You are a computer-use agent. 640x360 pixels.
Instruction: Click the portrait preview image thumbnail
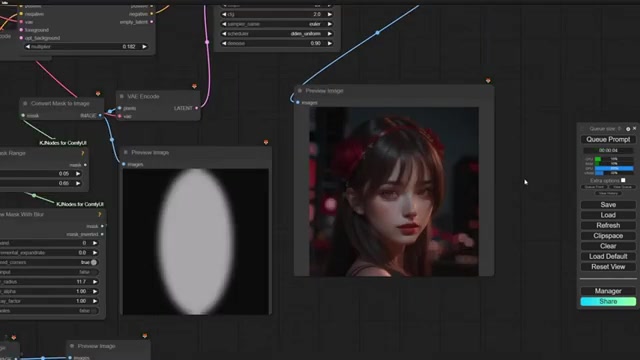click(x=394, y=192)
